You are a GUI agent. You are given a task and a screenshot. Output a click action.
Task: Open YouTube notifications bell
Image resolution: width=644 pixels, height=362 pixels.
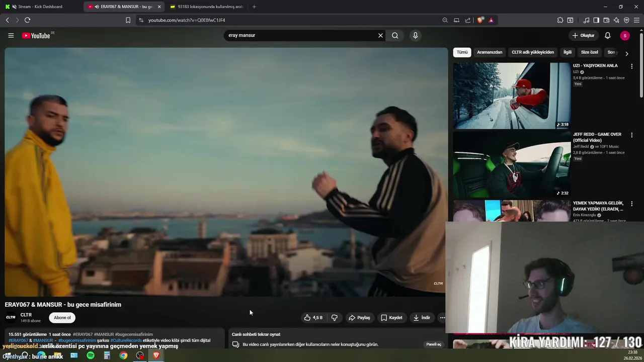(607, 36)
